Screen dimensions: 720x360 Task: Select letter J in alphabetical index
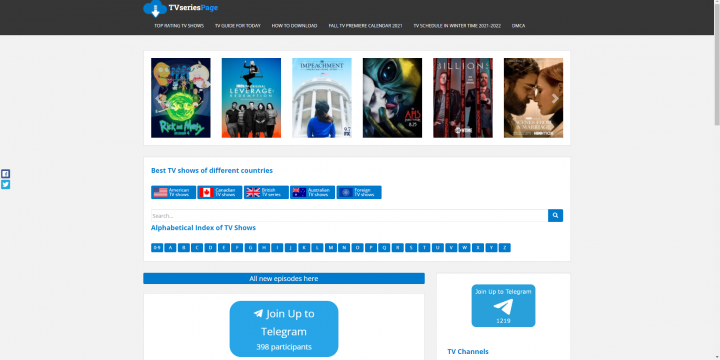click(x=291, y=248)
